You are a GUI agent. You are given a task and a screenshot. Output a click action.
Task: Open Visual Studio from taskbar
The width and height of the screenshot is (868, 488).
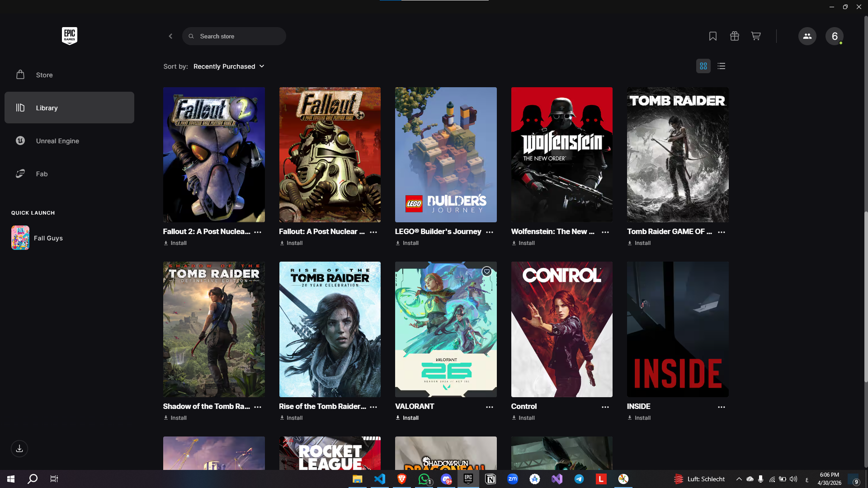click(557, 479)
